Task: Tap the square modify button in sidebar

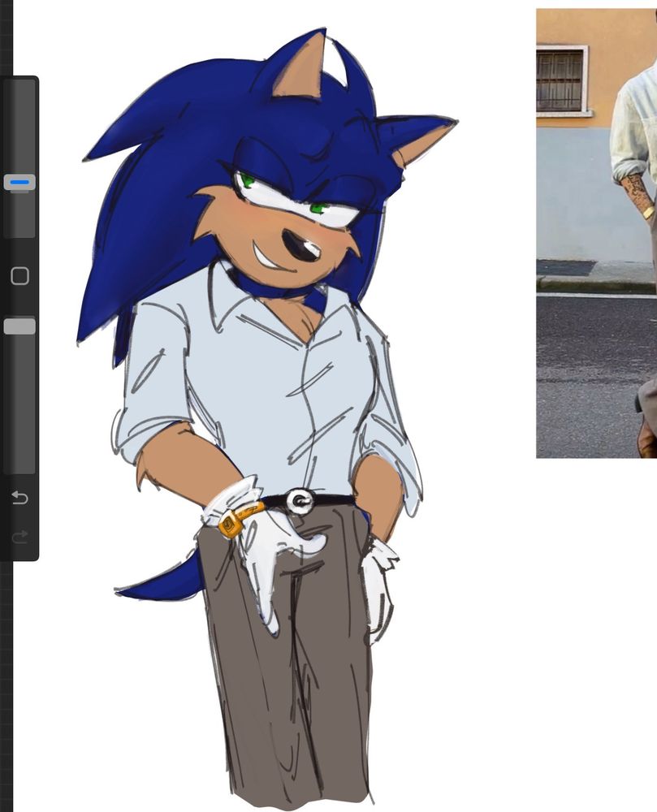Action: 19,276
